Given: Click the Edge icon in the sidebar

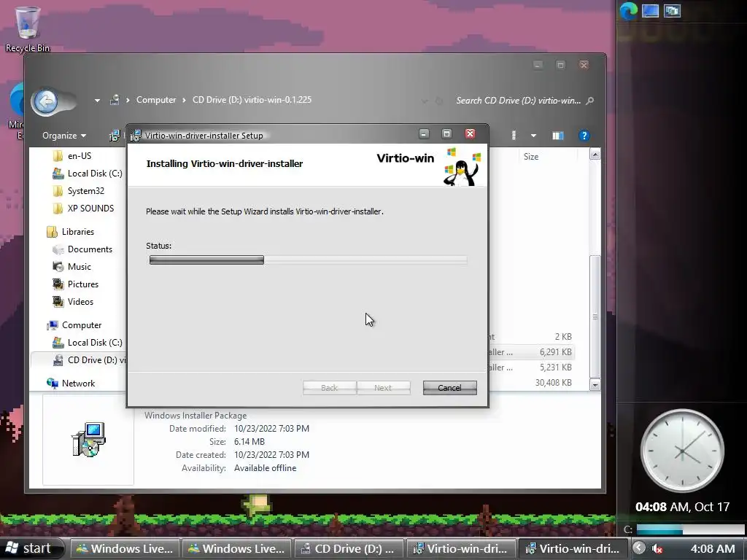Looking at the screenshot, I should point(628,11).
